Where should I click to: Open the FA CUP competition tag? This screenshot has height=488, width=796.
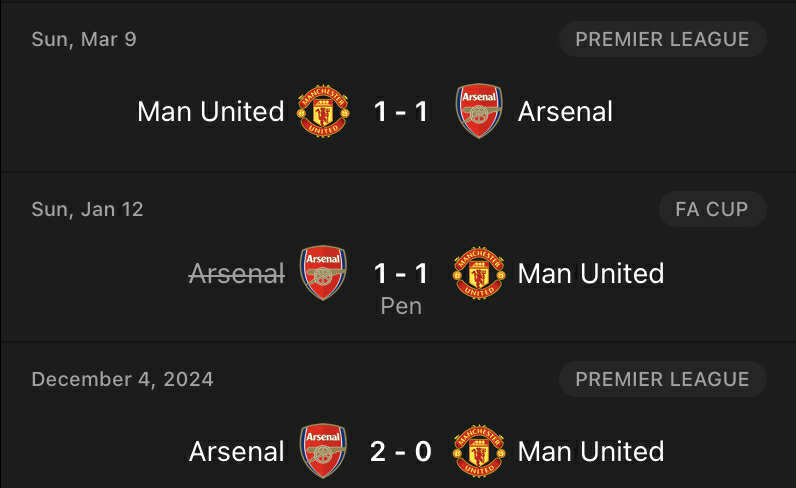click(712, 209)
